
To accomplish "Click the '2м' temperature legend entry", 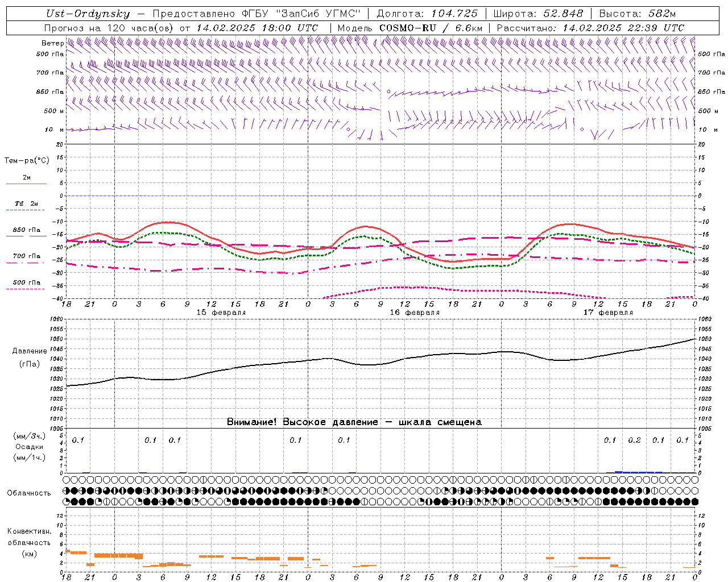I will pyautogui.click(x=27, y=178).
